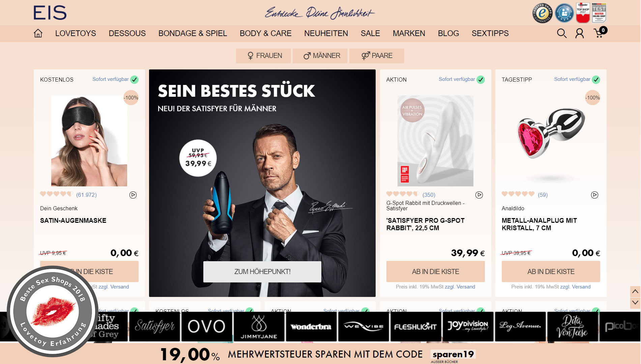Image resolution: width=641 pixels, height=364 pixels.
Task: Filter products by Paare
Action: click(377, 56)
